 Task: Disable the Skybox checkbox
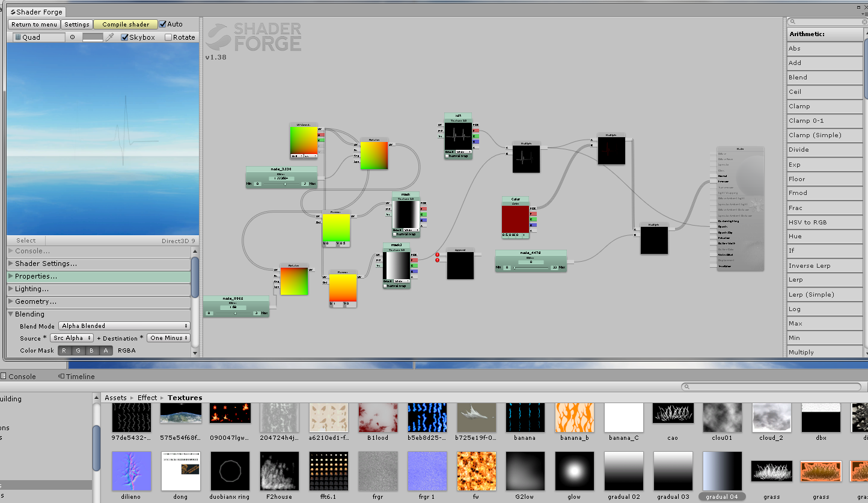coord(124,37)
